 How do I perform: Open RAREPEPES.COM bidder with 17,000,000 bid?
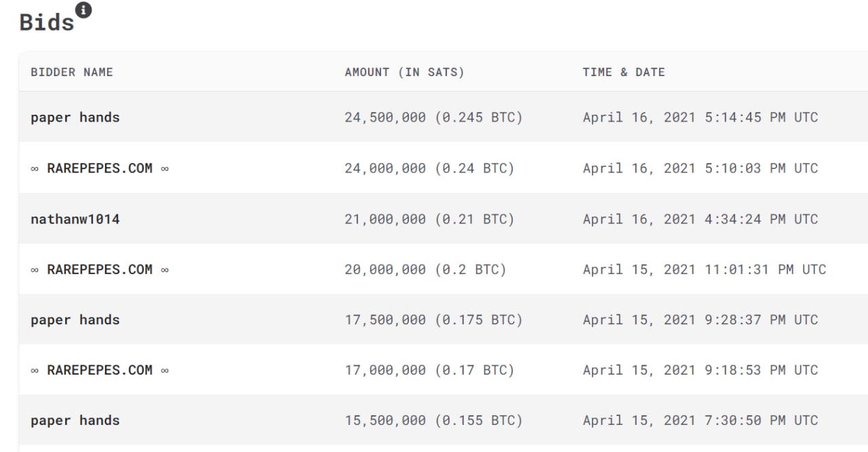100,370
